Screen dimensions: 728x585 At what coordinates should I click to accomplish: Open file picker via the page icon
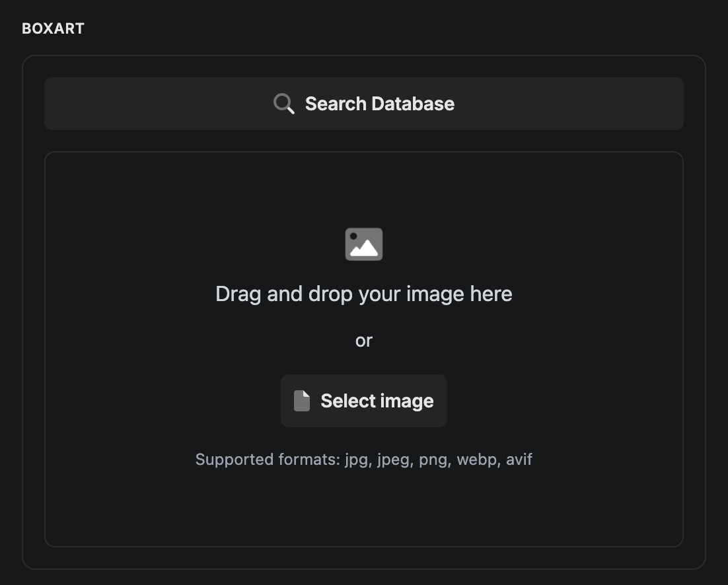[x=302, y=401]
